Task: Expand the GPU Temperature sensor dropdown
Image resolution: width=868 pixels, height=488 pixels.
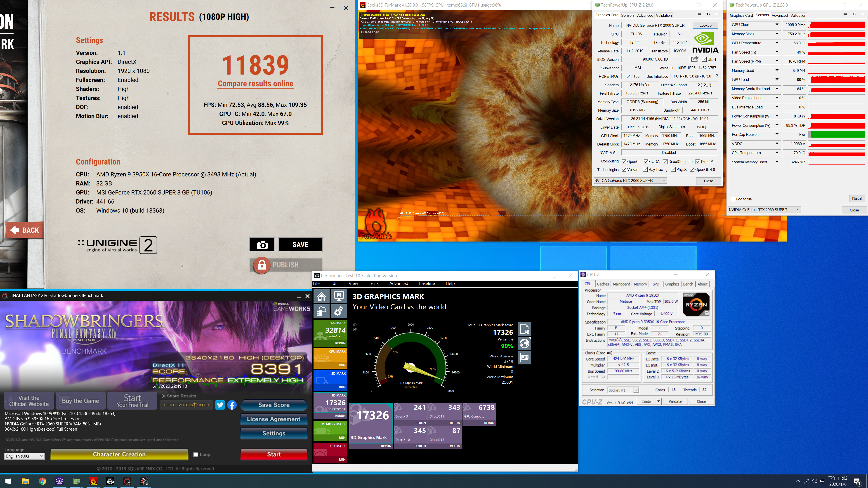Action: 777,43
